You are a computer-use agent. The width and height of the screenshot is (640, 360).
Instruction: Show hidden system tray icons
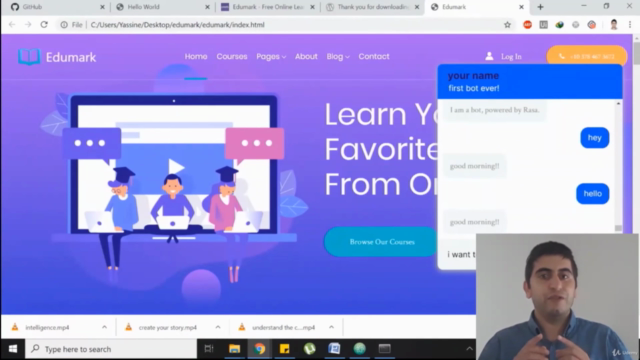click(x=469, y=349)
